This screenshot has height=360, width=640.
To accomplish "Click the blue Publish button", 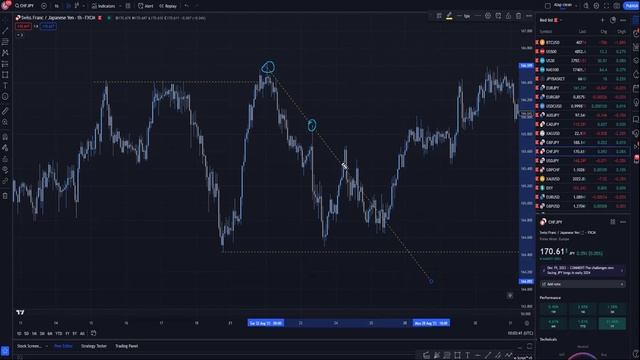I will pos(631,6).
